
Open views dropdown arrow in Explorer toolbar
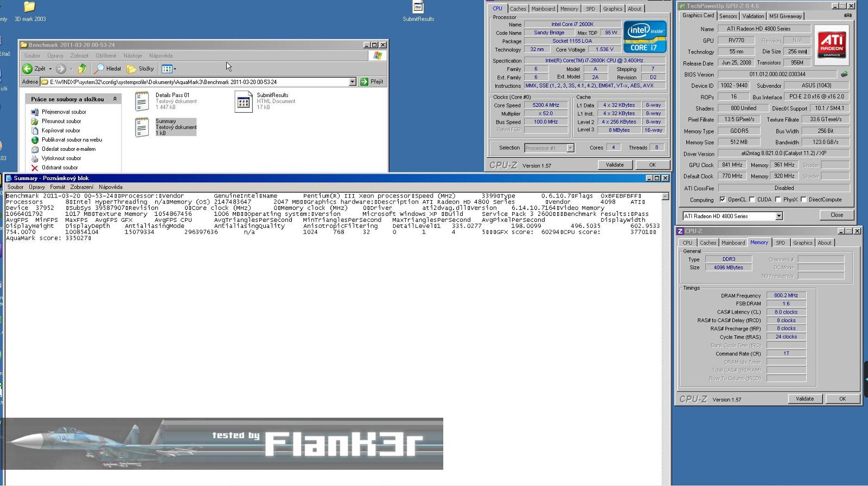click(x=175, y=69)
